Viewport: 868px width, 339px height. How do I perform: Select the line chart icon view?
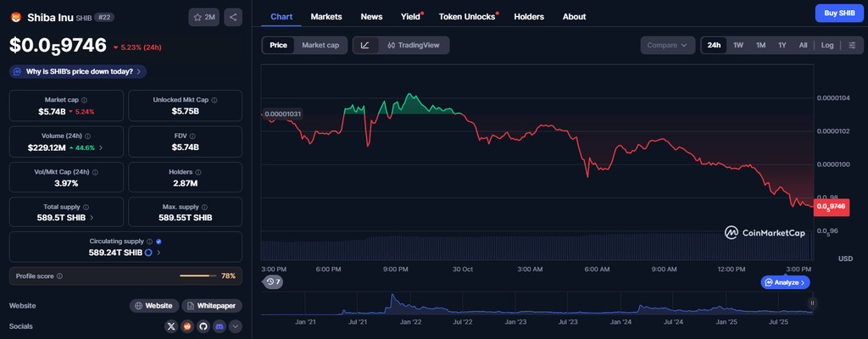(x=365, y=45)
